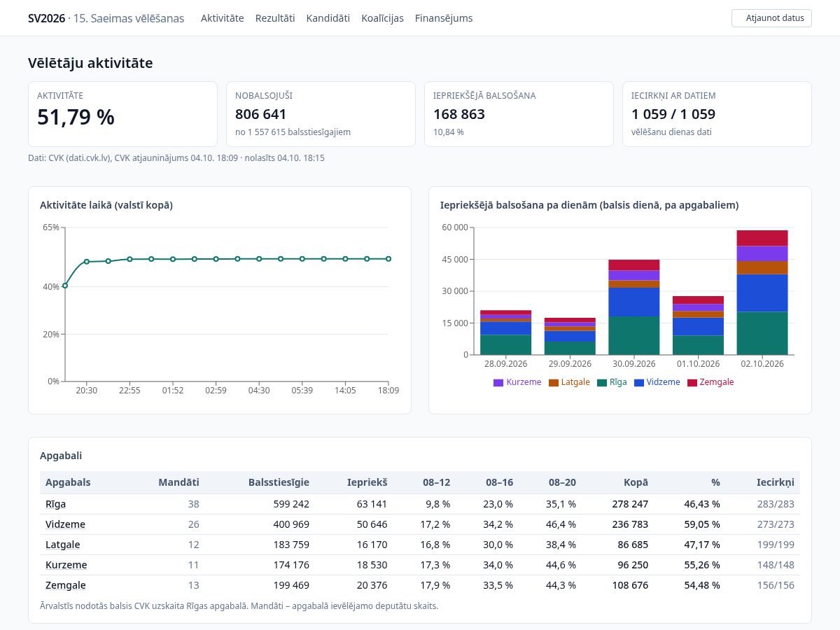Click the Iepriekš column header
The image size is (840, 630).
(367, 482)
